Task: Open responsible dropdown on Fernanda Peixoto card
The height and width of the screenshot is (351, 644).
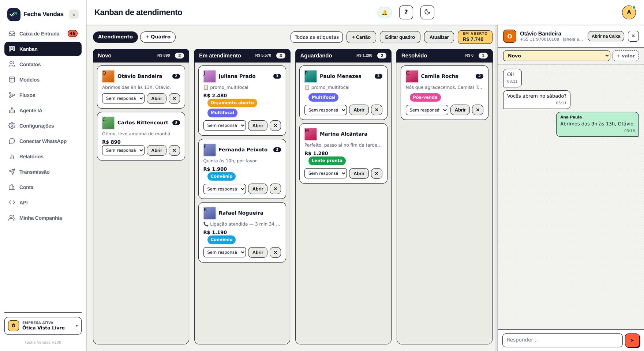Action: coord(225,189)
